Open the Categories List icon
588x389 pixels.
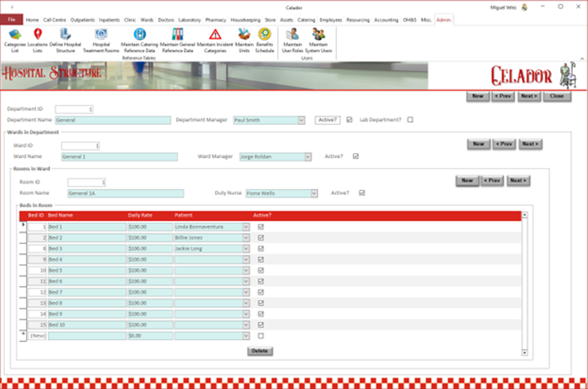[14, 39]
